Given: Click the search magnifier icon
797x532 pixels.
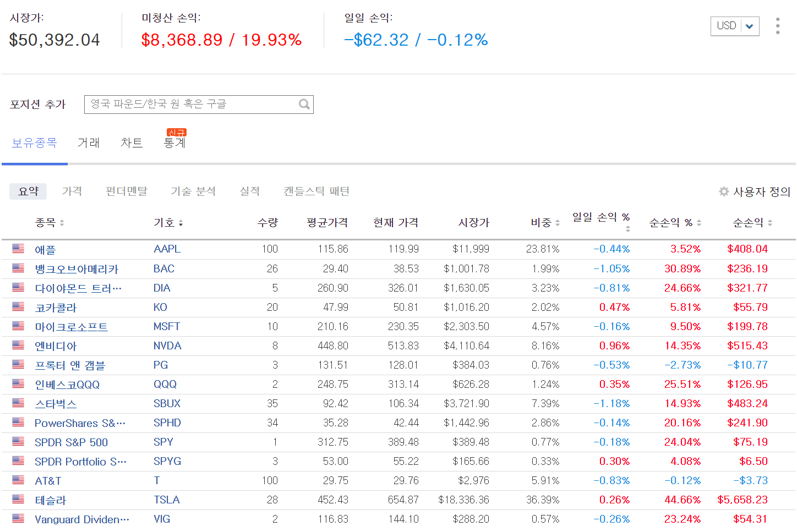Looking at the screenshot, I should tap(304, 104).
